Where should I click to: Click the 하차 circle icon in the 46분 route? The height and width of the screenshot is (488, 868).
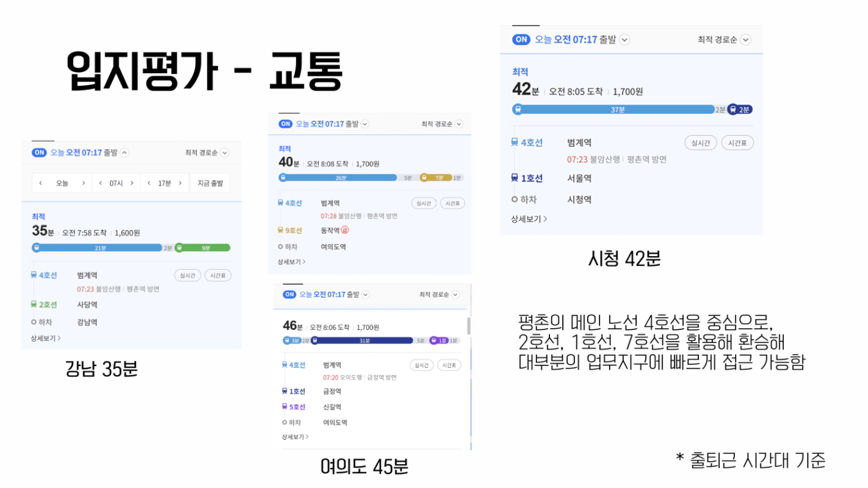pos(285,423)
